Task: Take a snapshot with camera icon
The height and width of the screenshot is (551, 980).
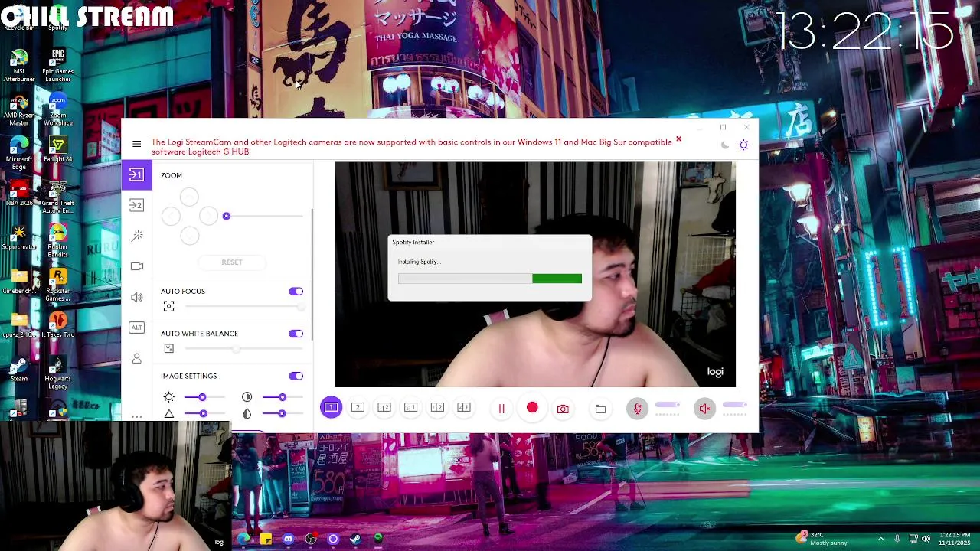Action: (563, 409)
